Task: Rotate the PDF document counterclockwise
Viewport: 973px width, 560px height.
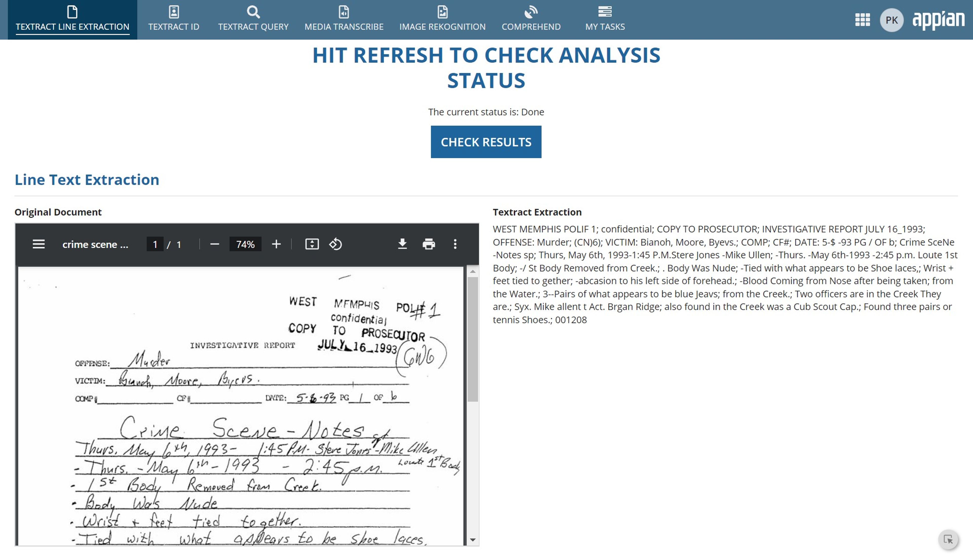Action: (x=335, y=244)
